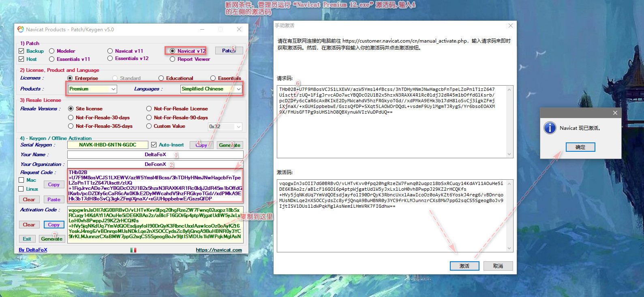Click the Patch button
644x297 pixels.
coord(229,50)
